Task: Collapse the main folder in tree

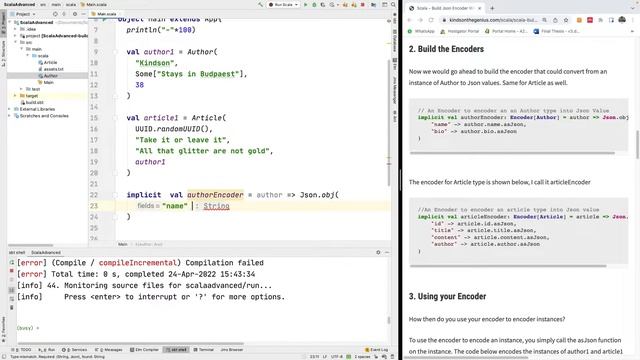Action: coord(22,49)
